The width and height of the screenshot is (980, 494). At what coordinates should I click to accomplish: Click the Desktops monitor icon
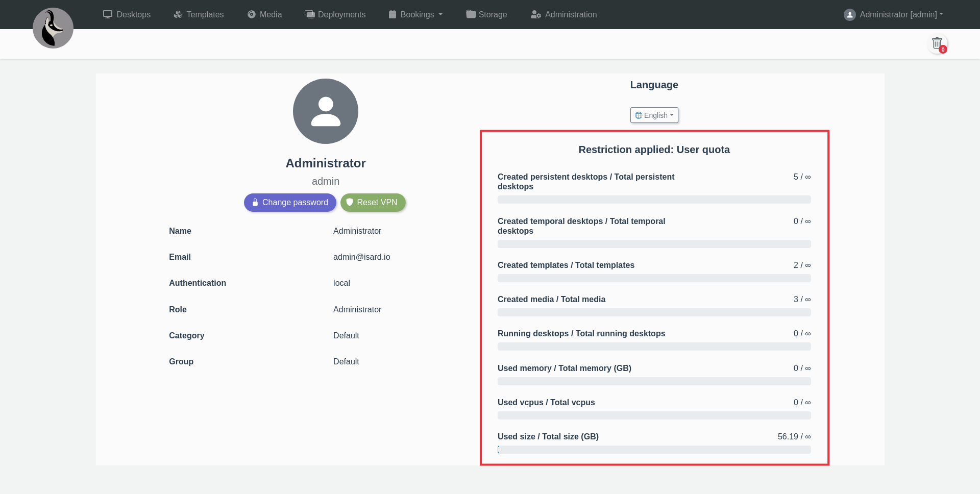pos(107,14)
